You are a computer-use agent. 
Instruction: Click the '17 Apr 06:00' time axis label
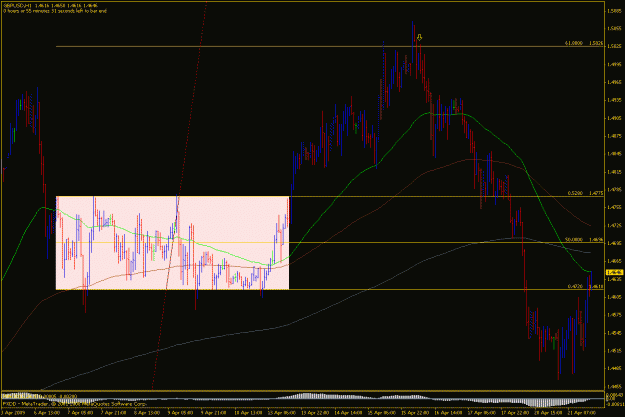click(x=481, y=413)
